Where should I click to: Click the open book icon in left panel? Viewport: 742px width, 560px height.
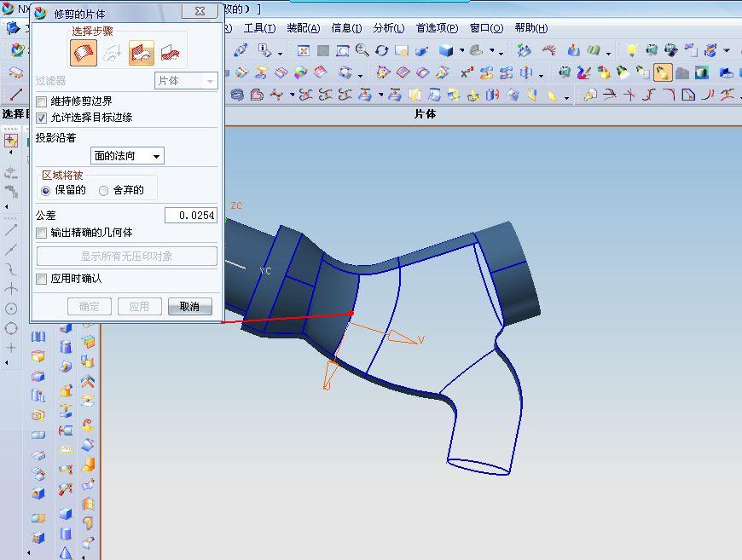tap(38, 337)
